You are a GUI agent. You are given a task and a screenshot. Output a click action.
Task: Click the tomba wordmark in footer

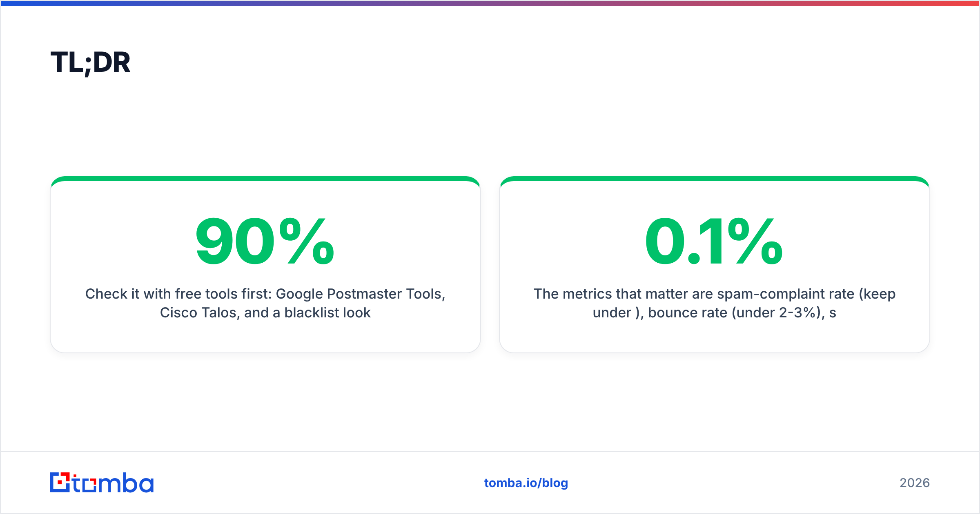tap(114, 483)
